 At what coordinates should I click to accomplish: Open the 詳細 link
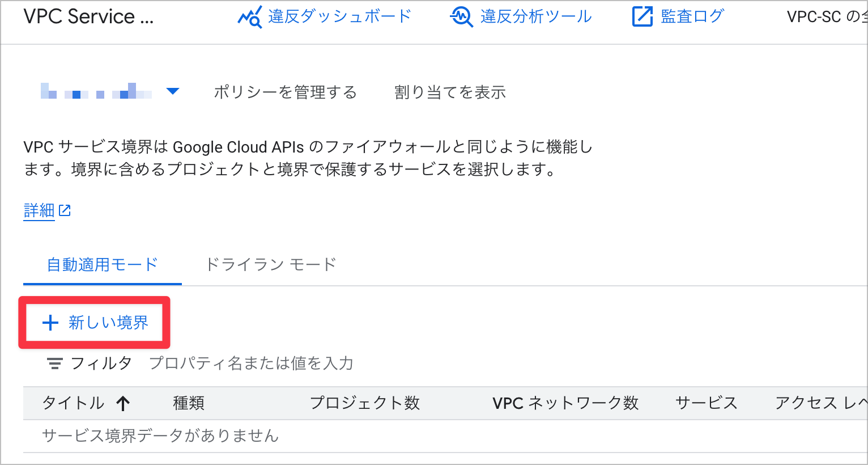pyautogui.click(x=39, y=210)
